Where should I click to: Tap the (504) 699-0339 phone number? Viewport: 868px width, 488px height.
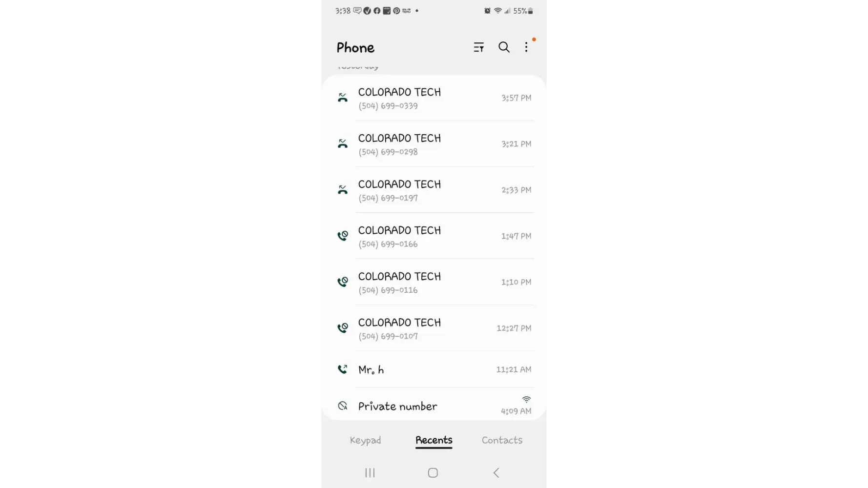pyautogui.click(x=388, y=106)
